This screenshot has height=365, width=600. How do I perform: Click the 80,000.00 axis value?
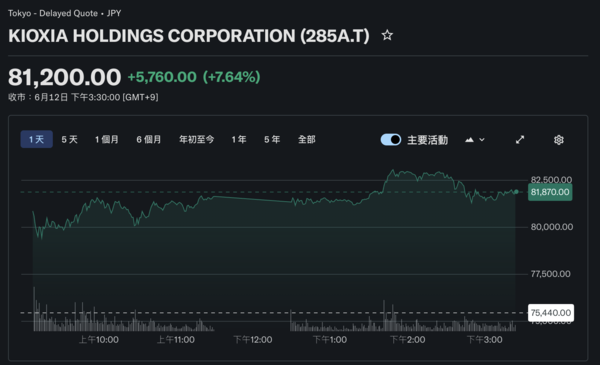coord(551,227)
